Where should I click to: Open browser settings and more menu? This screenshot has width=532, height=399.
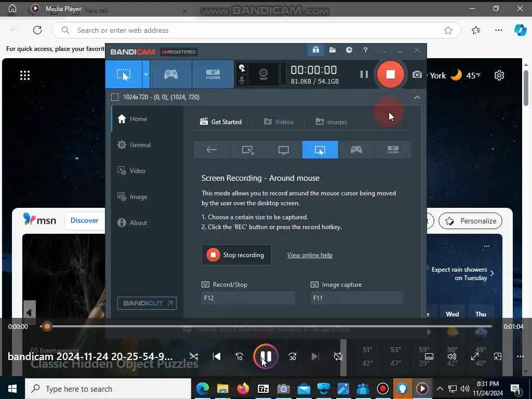click(x=498, y=30)
